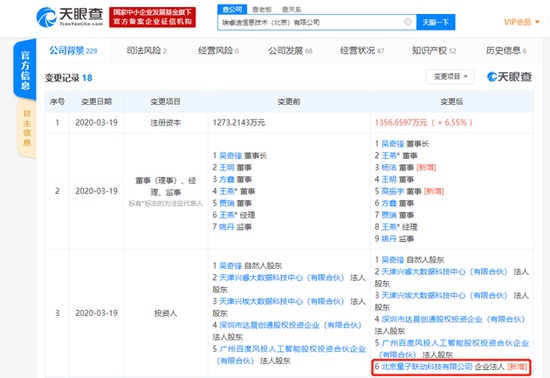This screenshot has width=550, height=378.
Task: Select the 1356.6597万元 (+6.55%) value
Action: pyautogui.click(x=424, y=123)
